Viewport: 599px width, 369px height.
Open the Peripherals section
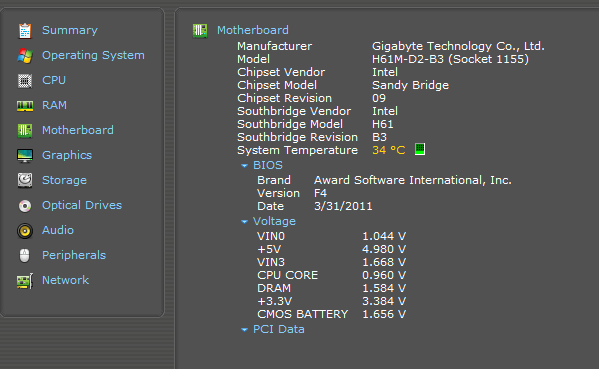(x=74, y=255)
